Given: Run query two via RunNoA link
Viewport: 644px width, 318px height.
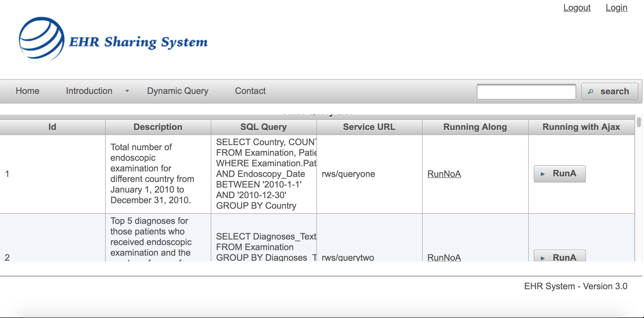Looking at the screenshot, I should pyautogui.click(x=444, y=257).
